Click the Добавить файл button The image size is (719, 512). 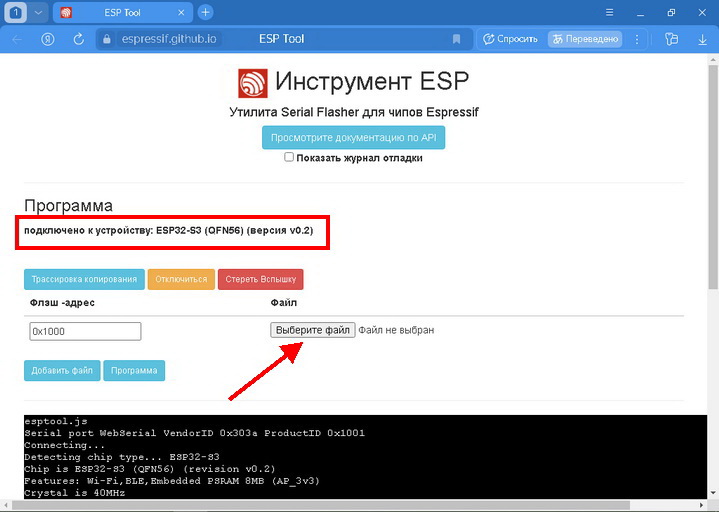(62, 370)
